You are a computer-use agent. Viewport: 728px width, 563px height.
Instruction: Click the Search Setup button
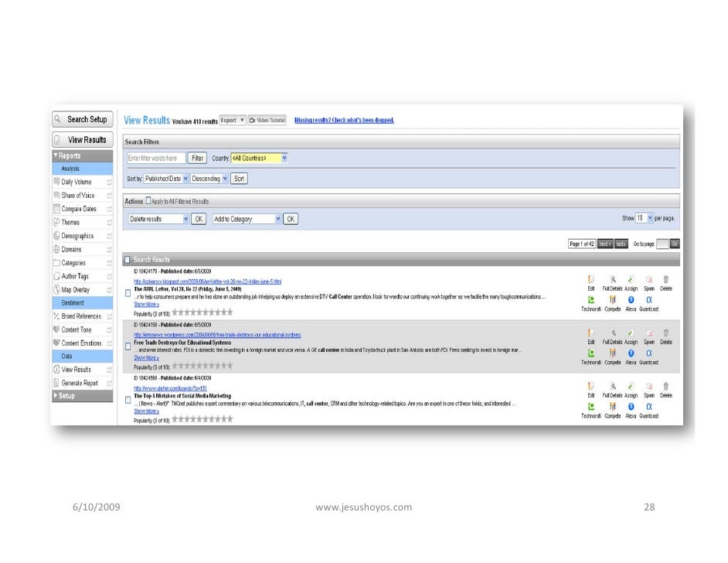coord(82,119)
